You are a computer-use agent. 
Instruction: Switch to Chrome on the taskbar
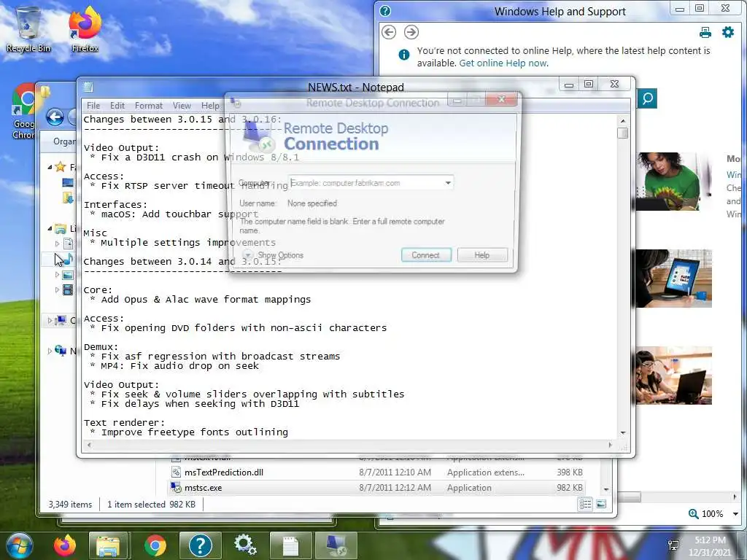pyautogui.click(x=155, y=545)
